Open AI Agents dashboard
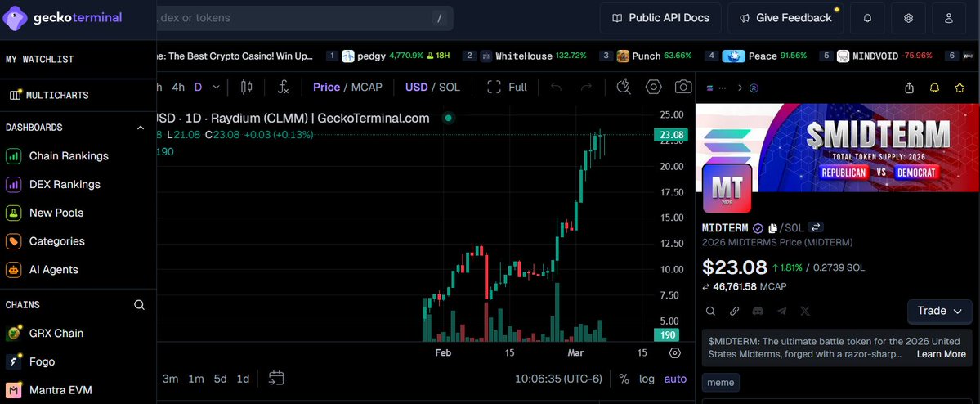The image size is (980, 404). pyautogui.click(x=54, y=270)
